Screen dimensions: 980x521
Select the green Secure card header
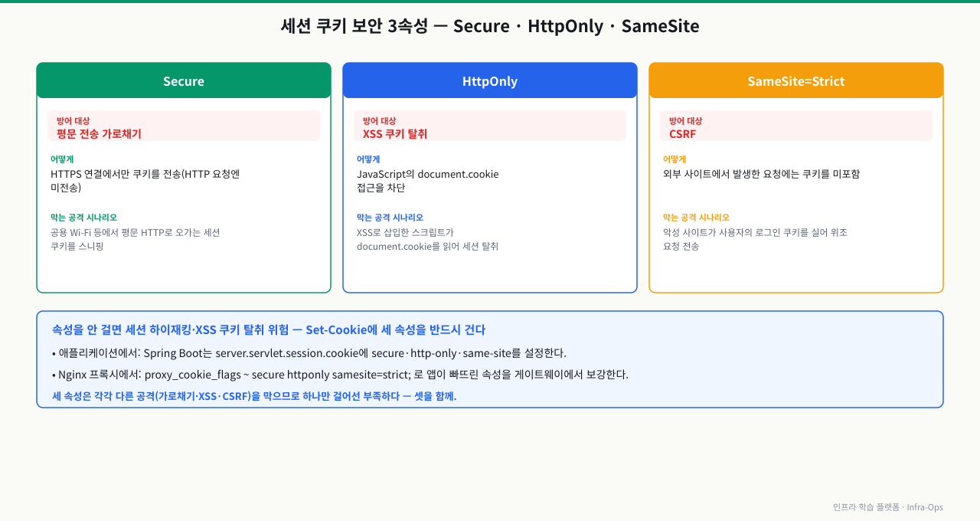[x=184, y=80]
